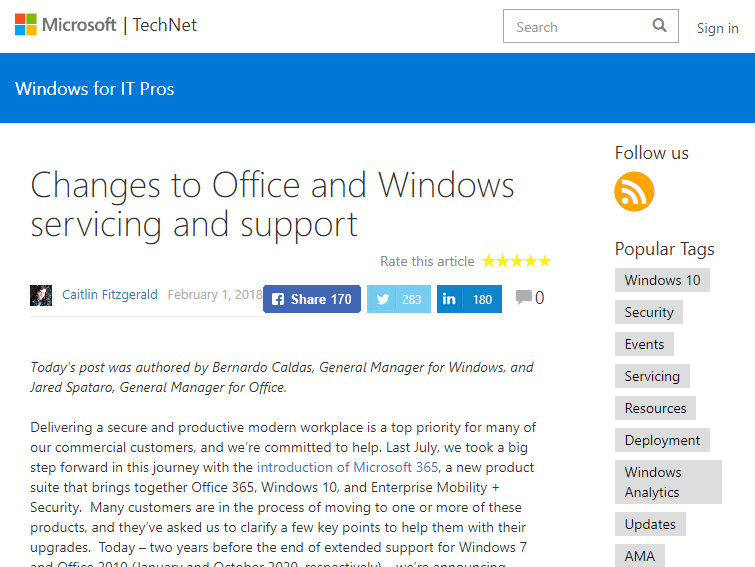This screenshot has width=755, height=567.
Task: Open the comments bubble icon
Action: click(x=524, y=297)
